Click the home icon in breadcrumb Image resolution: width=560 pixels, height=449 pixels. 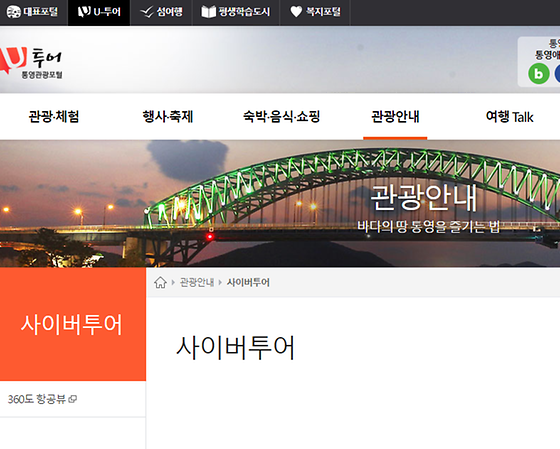[x=160, y=283]
